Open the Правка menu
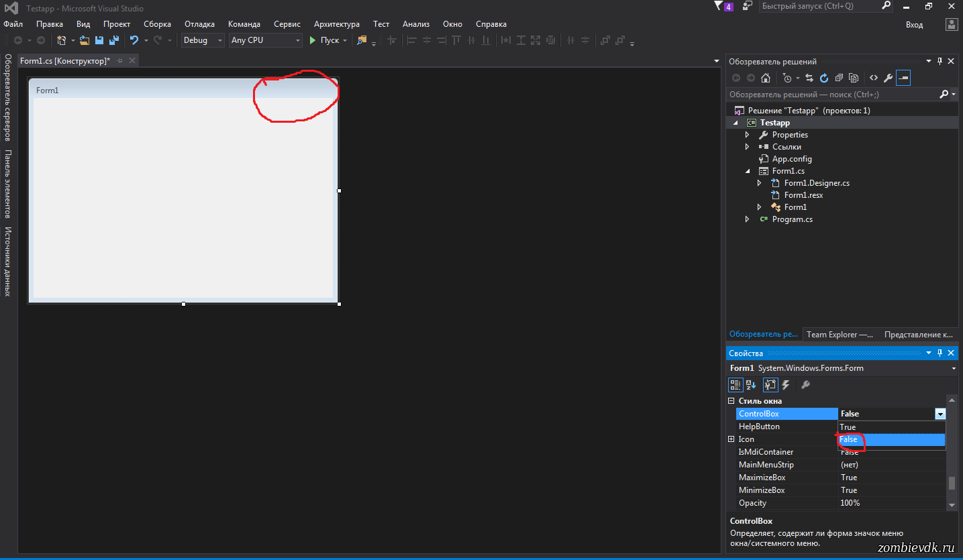Screen dimensions: 963x560 50,24
